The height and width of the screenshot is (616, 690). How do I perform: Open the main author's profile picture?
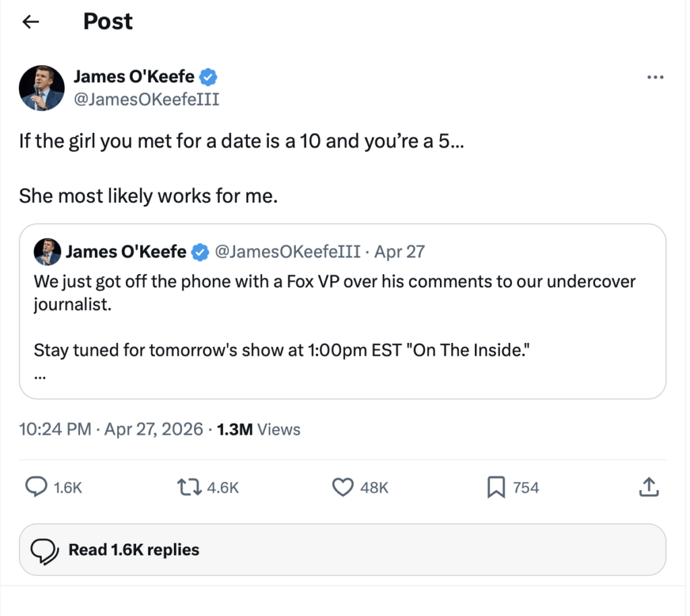coord(42,88)
